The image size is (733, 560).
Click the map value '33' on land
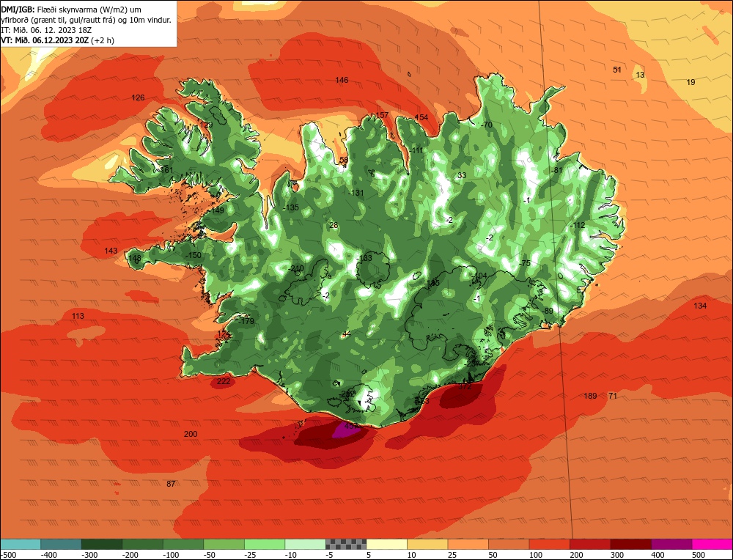462,175
